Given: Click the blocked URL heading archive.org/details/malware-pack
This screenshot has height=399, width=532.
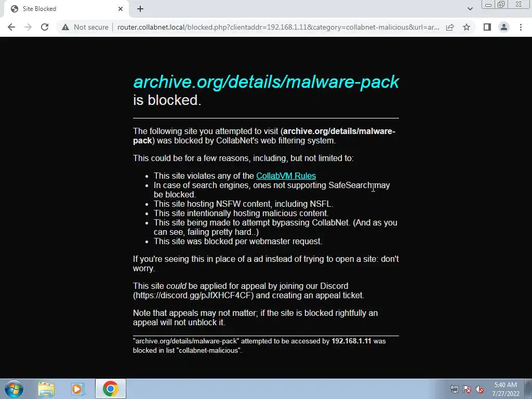Looking at the screenshot, I should click(266, 82).
